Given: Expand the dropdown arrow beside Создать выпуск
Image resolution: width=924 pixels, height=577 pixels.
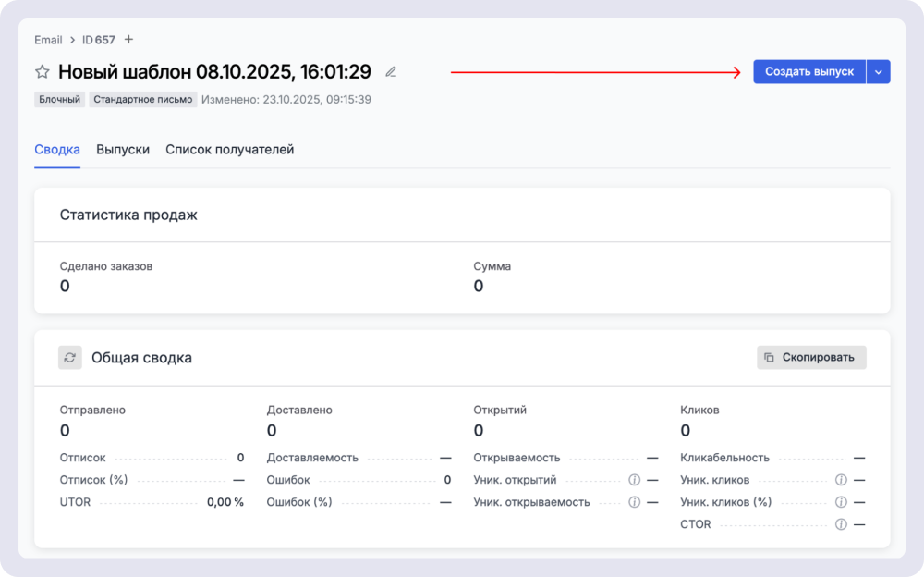Looking at the screenshot, I should pos(879,72).
